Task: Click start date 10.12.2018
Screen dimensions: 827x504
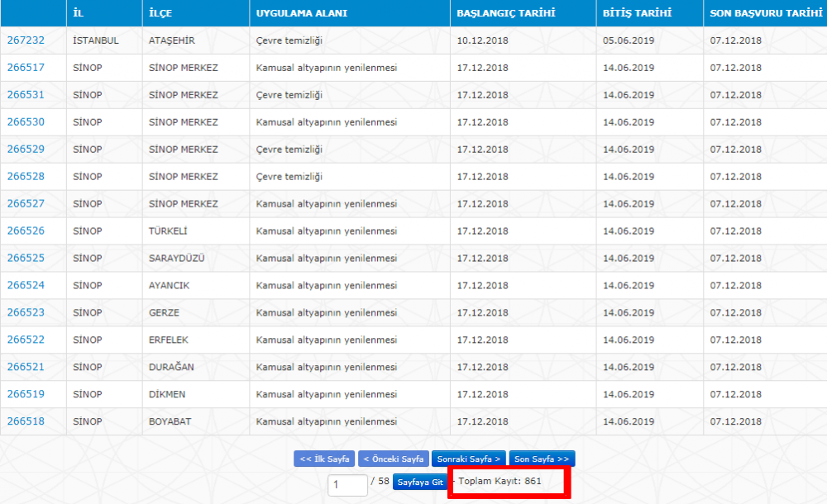Action: 483,40
